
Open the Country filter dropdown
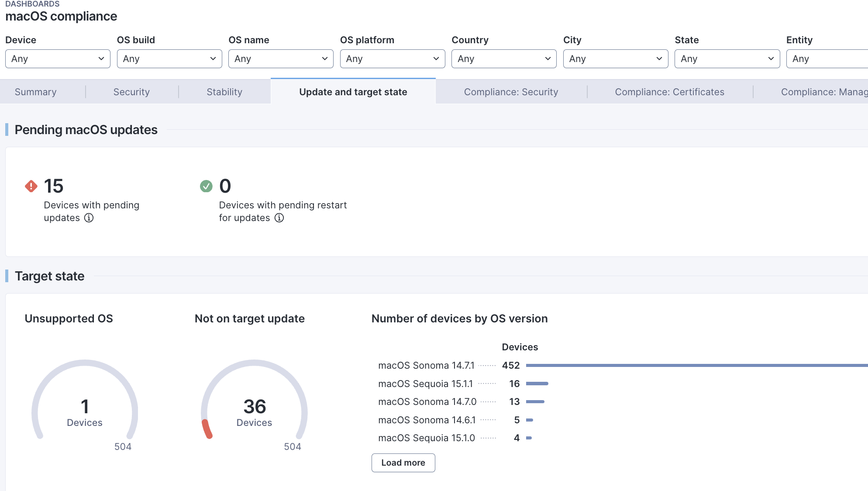tap(504, 59)
